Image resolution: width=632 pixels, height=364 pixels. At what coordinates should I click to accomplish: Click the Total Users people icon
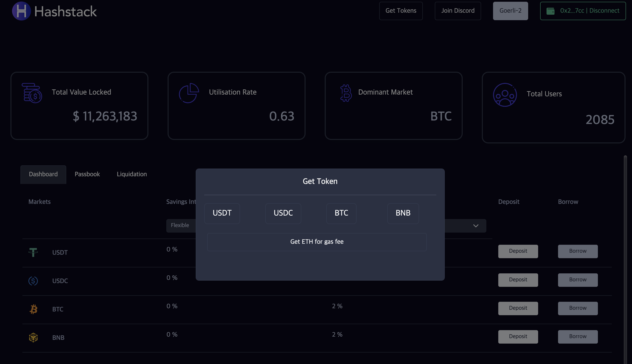point(505,95)
